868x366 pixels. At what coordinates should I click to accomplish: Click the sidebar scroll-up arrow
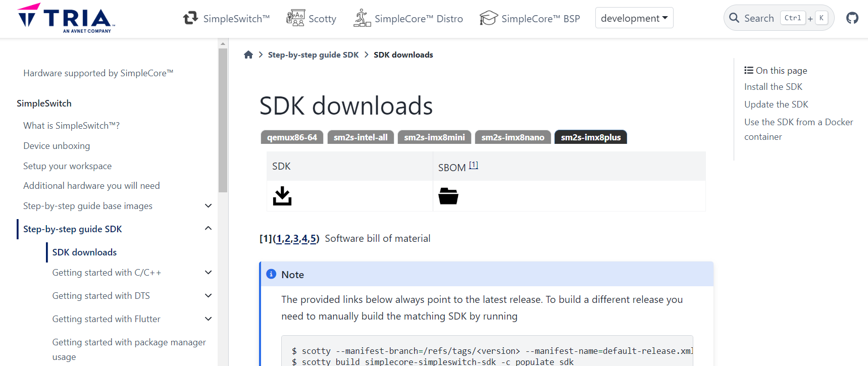coord(223,44)
